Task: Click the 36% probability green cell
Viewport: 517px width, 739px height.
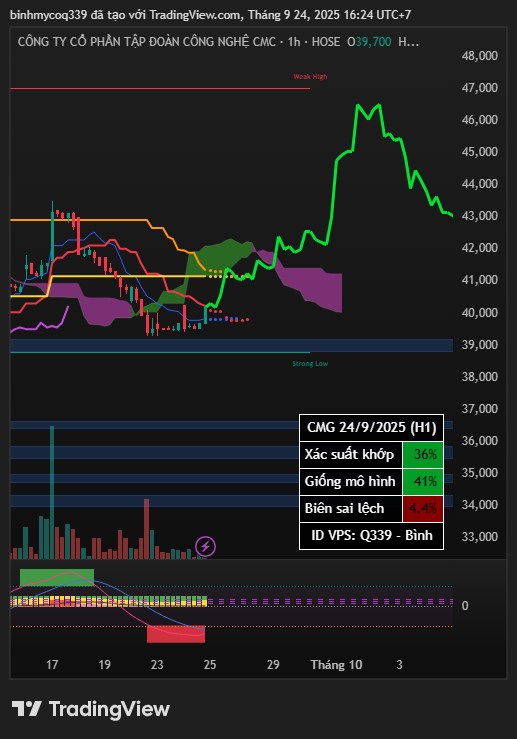Action: (423, 454)
